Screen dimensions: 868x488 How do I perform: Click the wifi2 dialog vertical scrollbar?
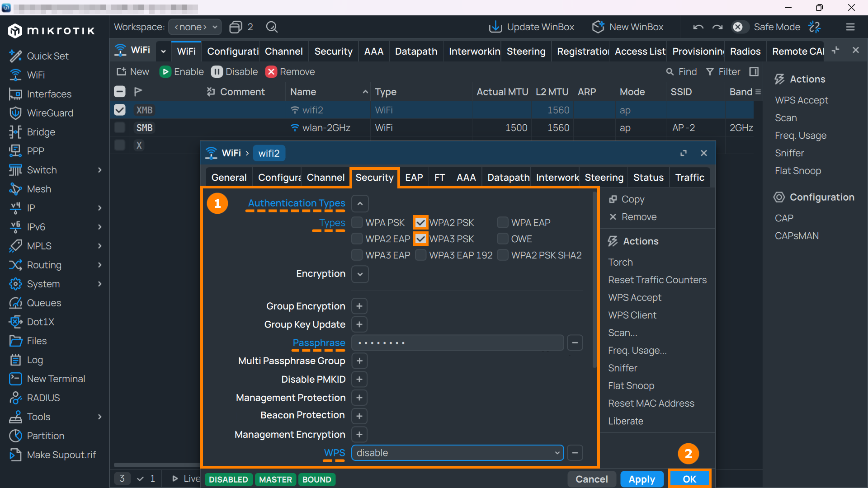594,280
